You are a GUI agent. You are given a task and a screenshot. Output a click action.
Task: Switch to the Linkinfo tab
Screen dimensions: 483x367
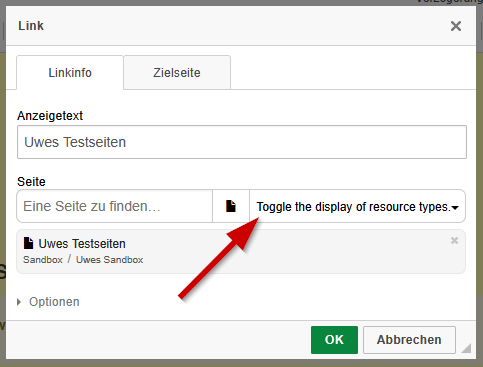pos(70,73)
